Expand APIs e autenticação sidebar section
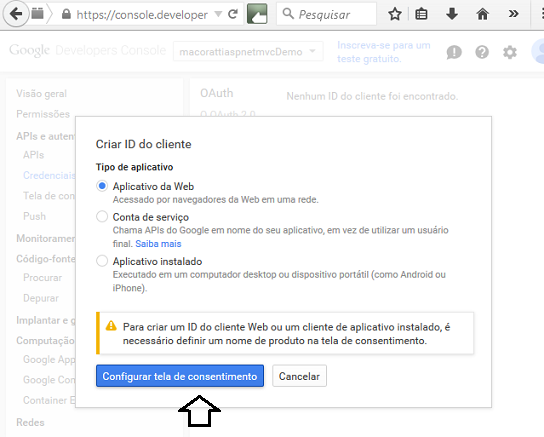This screenshot has width=544, height=437. [45, 136]
